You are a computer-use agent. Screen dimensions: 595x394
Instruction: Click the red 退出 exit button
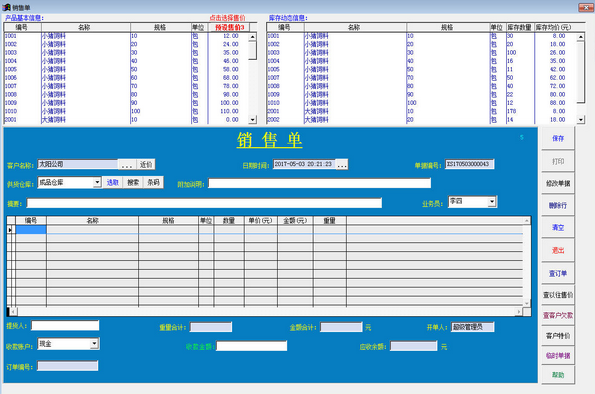[x=557, y=251]
